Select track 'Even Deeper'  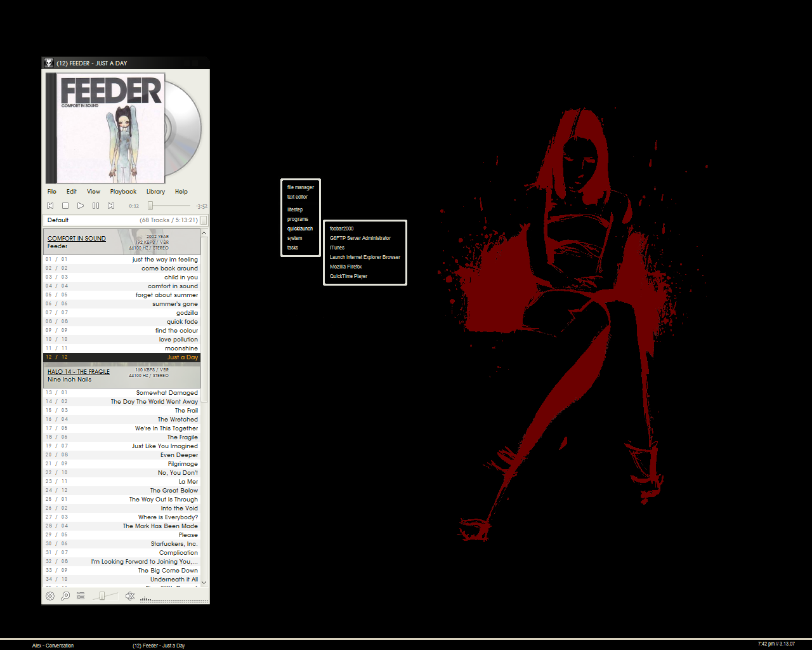(x=122, y=455)
